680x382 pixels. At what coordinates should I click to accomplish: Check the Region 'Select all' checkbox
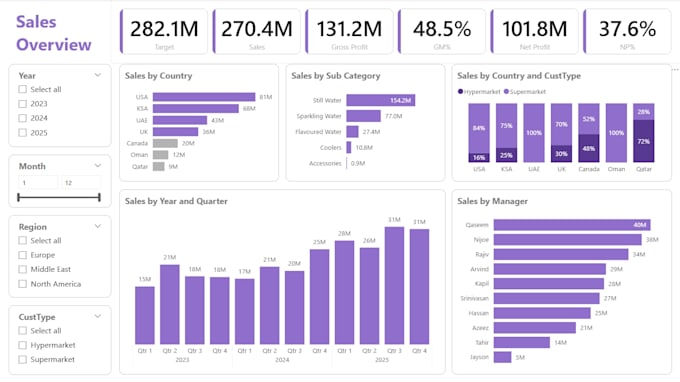click(23, 240)
